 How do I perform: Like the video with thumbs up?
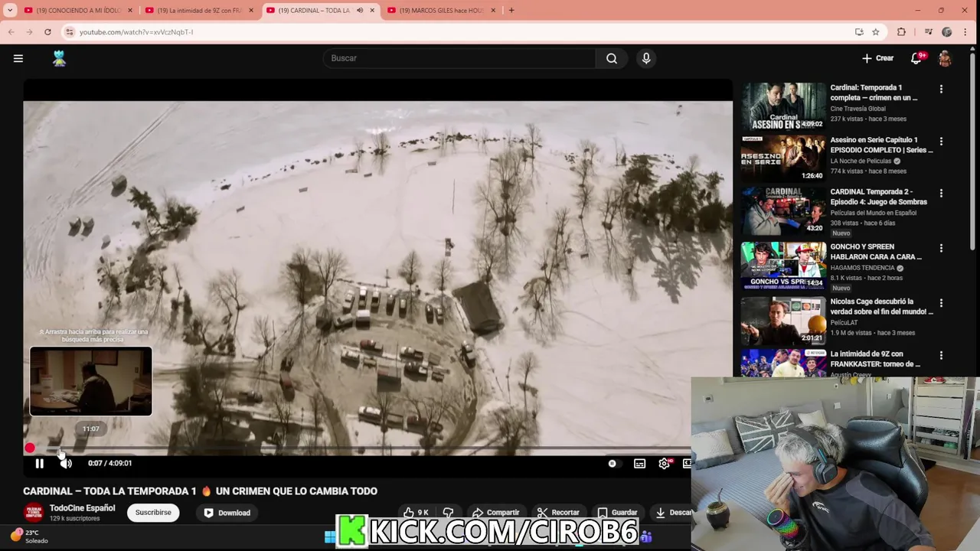click(416, 513)
